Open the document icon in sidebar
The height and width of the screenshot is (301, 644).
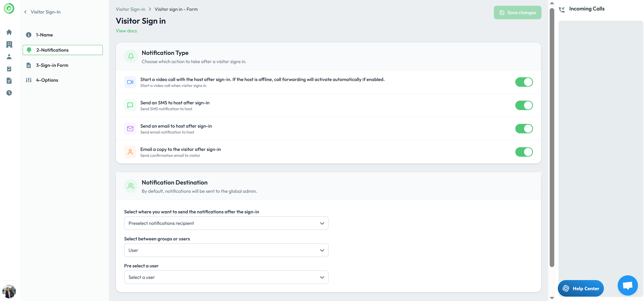[9, 81]
